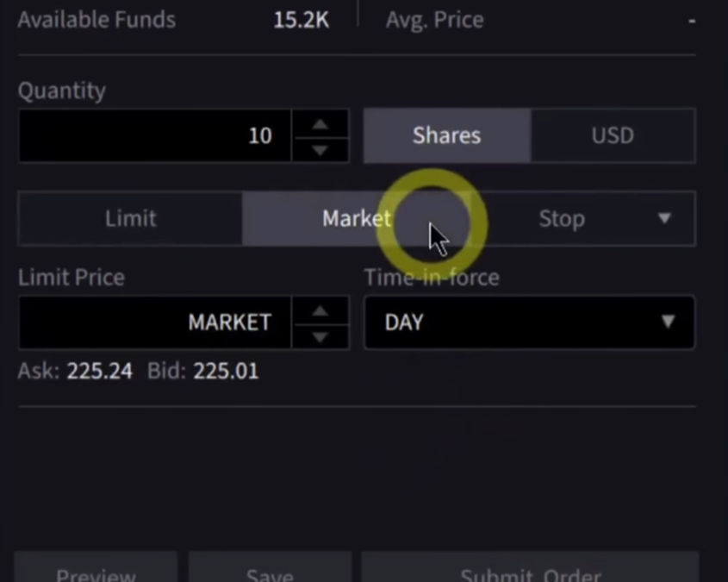Select the Market order type
728x582 pixels.
pyautogui.click(x=356, y=218)
